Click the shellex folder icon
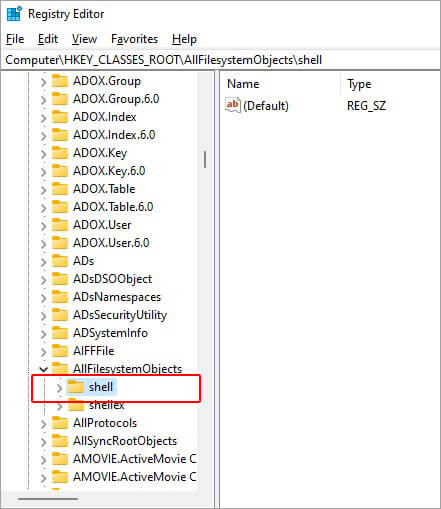This screenshot has height=509, width=441. tap(76, 406)
